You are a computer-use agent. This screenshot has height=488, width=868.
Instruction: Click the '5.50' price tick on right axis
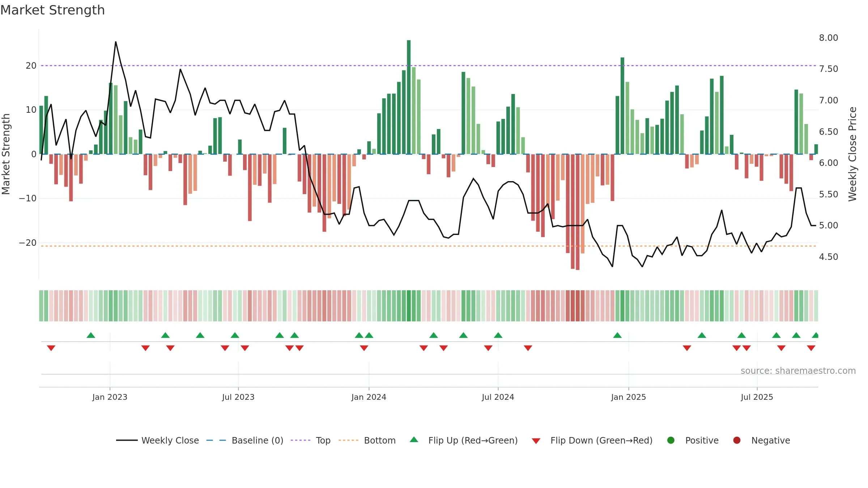point(829,194)
